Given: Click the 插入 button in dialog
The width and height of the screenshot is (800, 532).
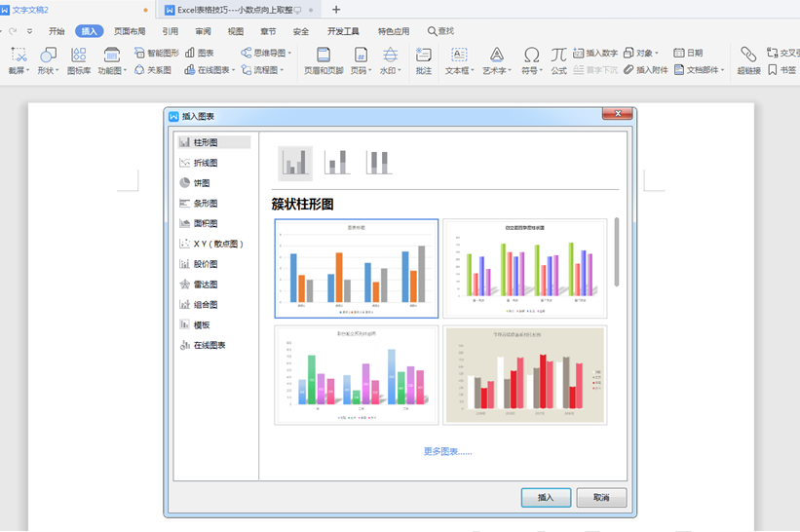Looking at the screenshot, I should [x=546, y=497].
